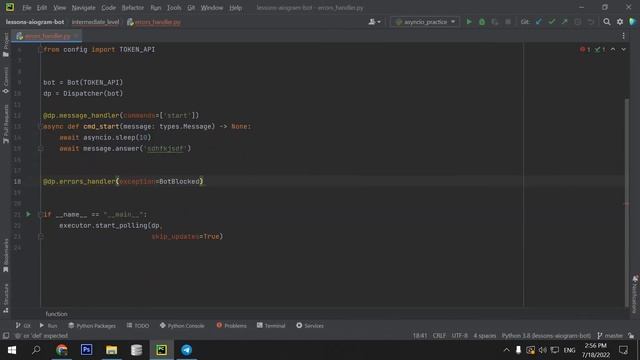Screen dimensions: 640x360
Task: Open the File menu
Action: tap(27, 8)
